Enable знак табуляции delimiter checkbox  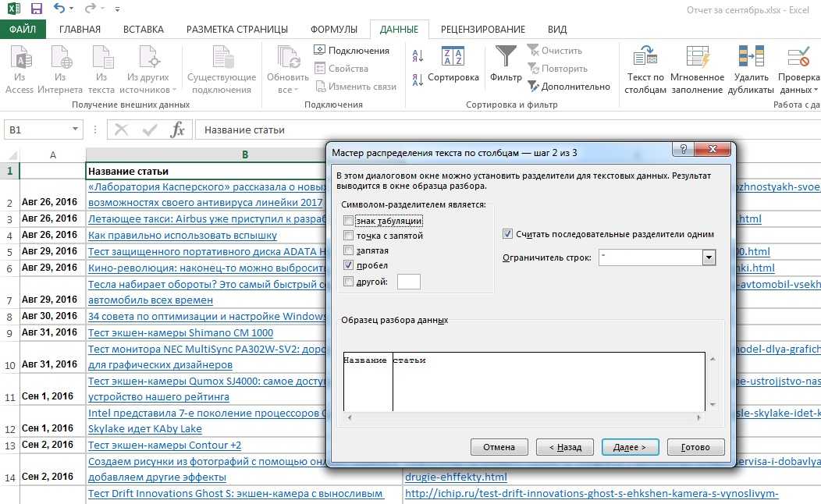348,221
